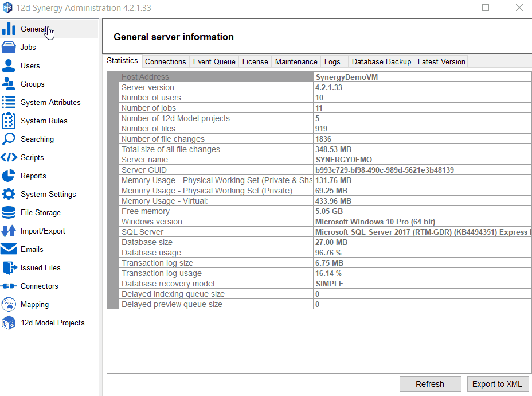Open the System Settings gear icon
The width and height of the screenshot is (532, 396).
point(9,194)
